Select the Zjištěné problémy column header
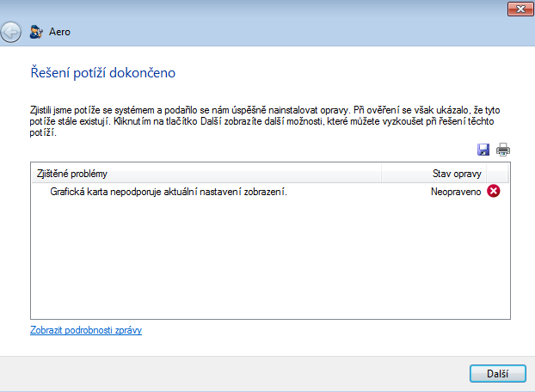Screen dimensions: 535x392 [x=206, y=174]
